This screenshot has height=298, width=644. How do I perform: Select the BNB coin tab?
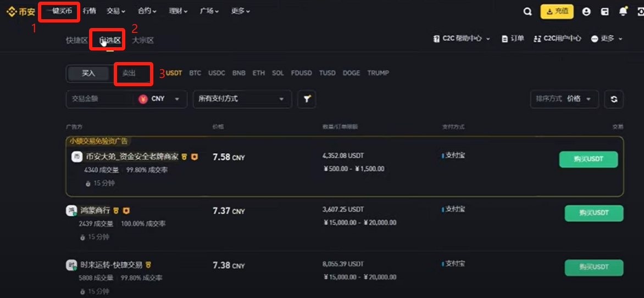click(238, 73)
